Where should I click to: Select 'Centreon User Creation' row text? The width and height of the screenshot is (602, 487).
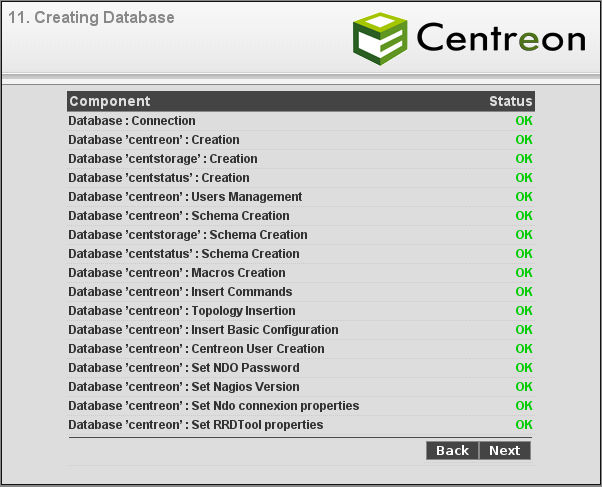[196, 349]
